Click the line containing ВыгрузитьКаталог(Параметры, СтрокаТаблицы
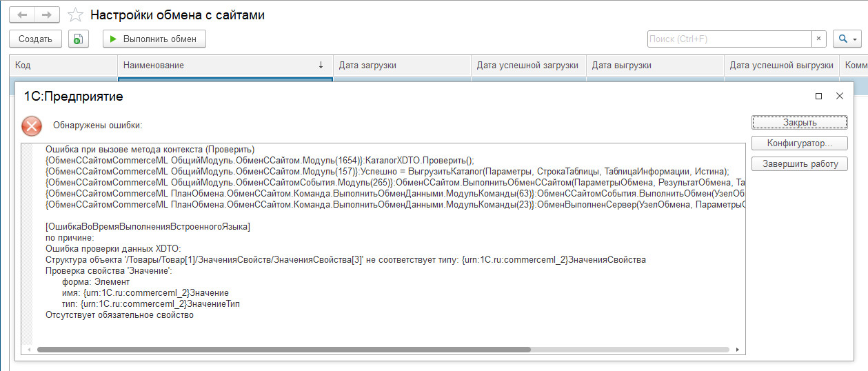This screenshot has height=371, width=868. [387, 171]
